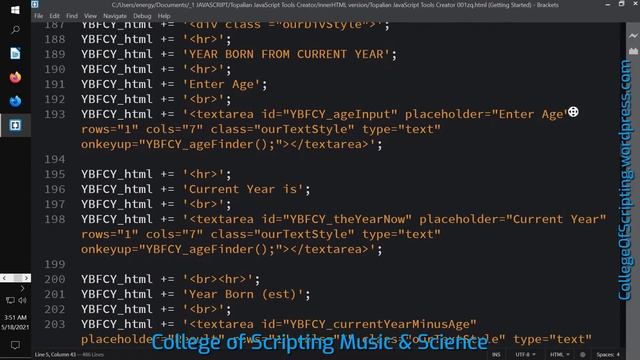Launch LibreOffice Writer from taskbar
Image resolution: width=640 pixels, height=360 pixels.
[x=15, y=53]
